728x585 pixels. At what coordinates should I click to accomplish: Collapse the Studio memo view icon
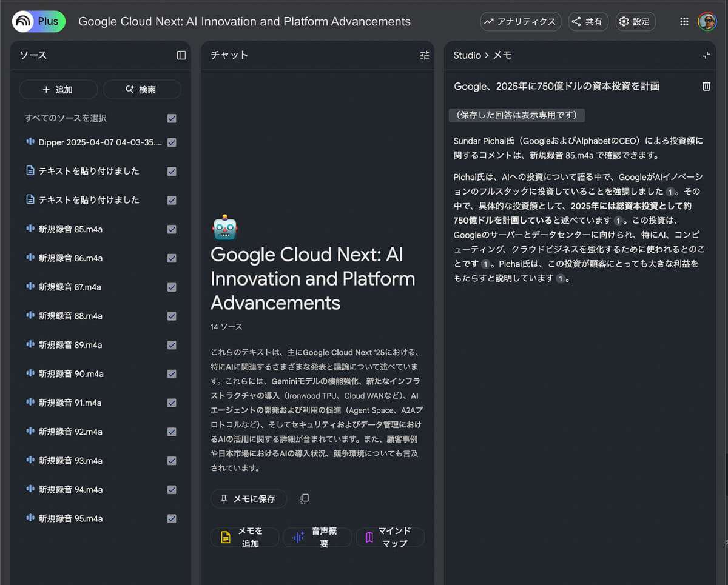click(706, 55)
